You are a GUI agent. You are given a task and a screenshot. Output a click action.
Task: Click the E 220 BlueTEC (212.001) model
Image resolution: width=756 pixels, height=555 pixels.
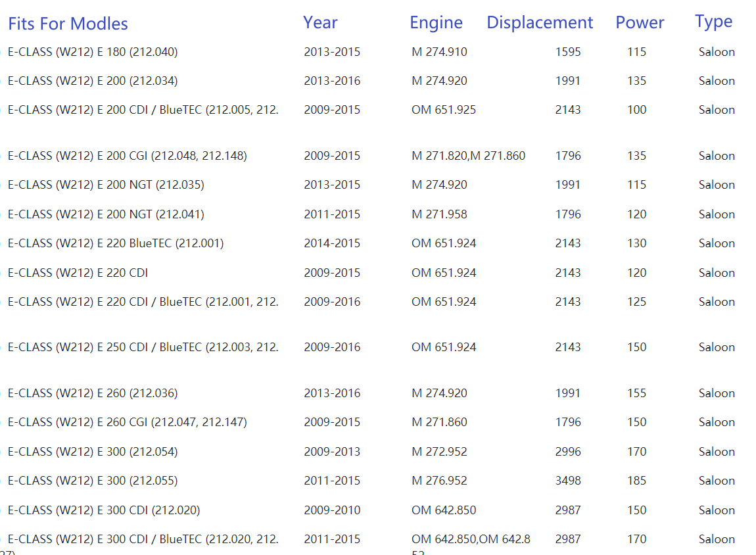coord(116,243)
